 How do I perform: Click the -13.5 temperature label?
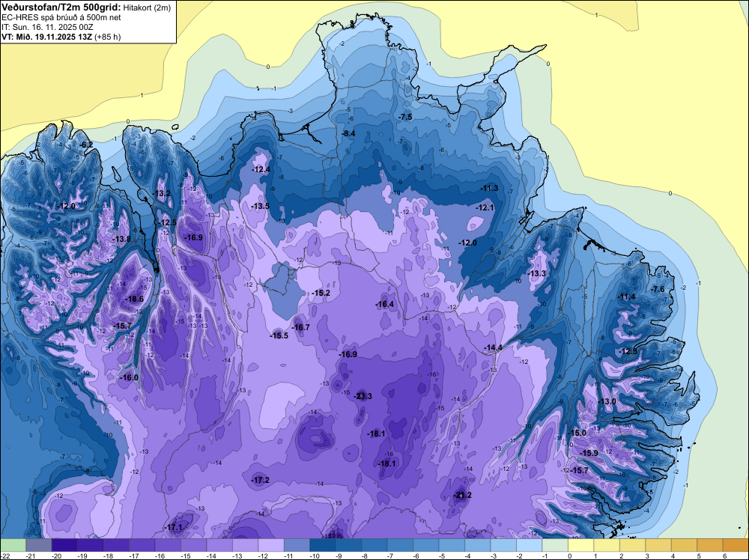pyautogui.click(x=261, y=206)
